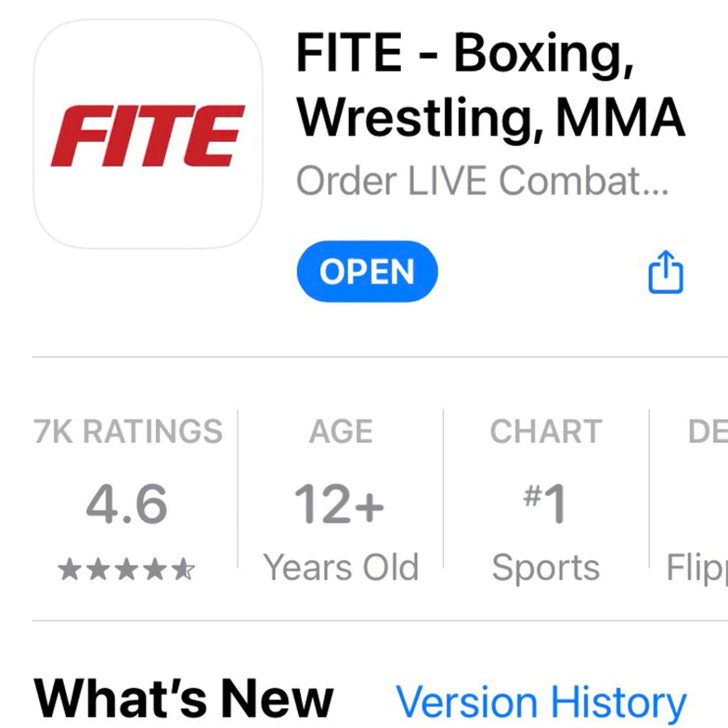Screen dimensions: 728x728
Task: Click the FITE - Boxing, Wrestling, MMA title
Action: click(x=491, y=85)
